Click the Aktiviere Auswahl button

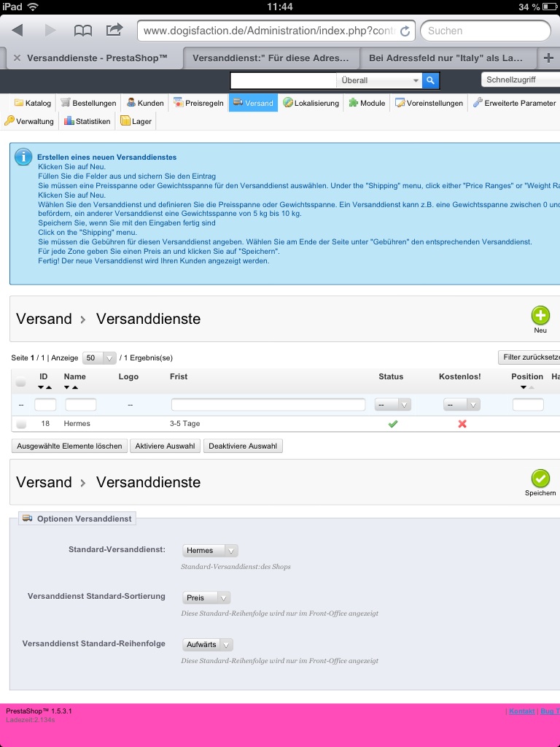click(x=166, y=446)
